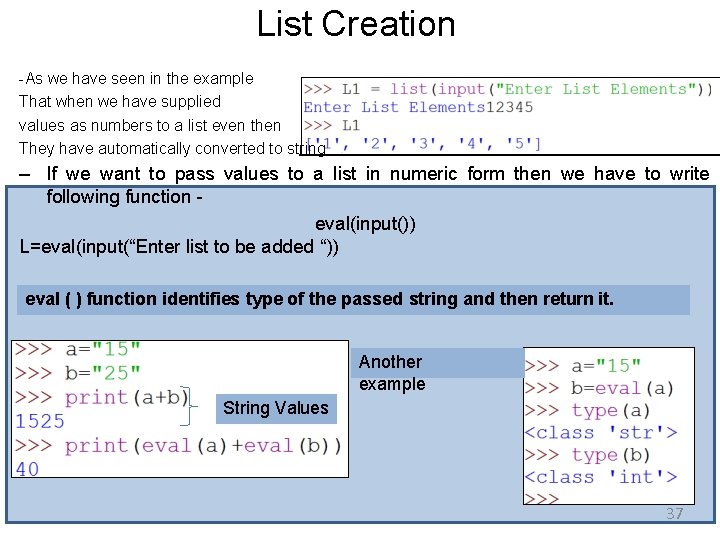Click 'They have automatically converted to string'
The width and height of the screenshot is (720, 540).
pyautogui.click(x=172, y=148)
